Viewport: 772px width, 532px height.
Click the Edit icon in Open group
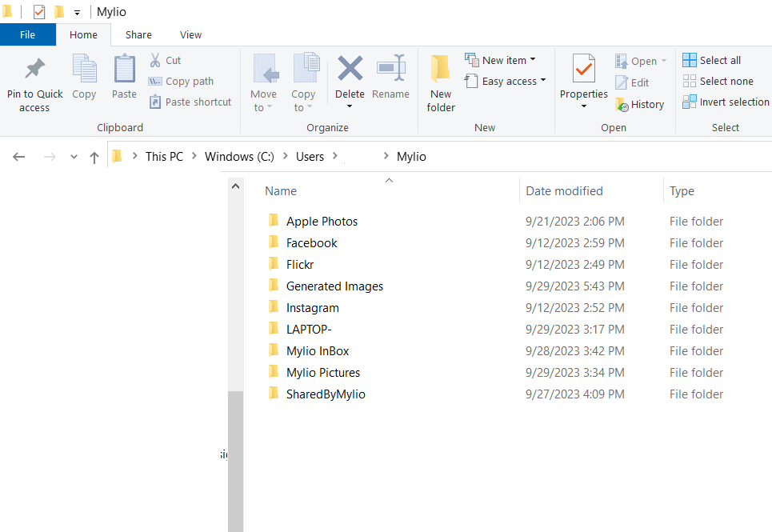pos(622,82)
